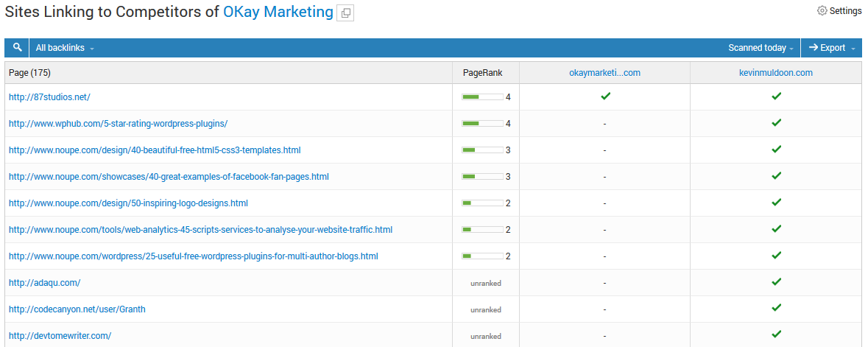Click the OKay Marketing title link
This screenshot has width=868, height=347.
[x=278, y=12]
